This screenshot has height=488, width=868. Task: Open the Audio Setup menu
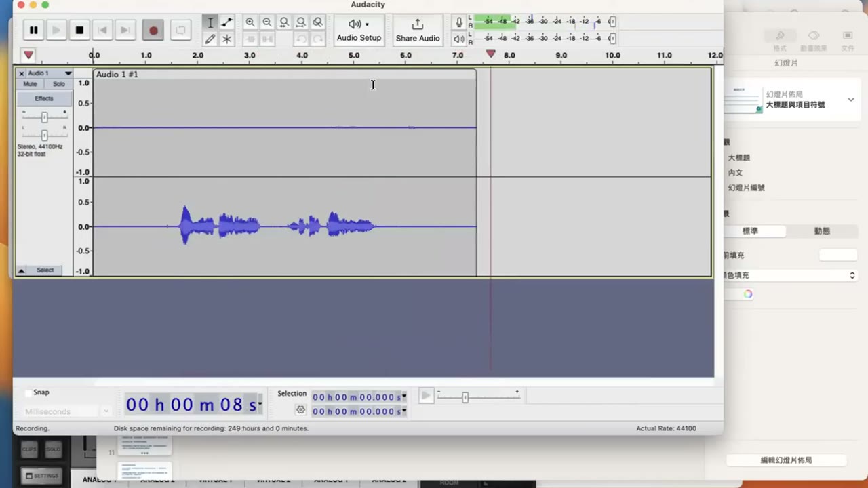[359, 30]
